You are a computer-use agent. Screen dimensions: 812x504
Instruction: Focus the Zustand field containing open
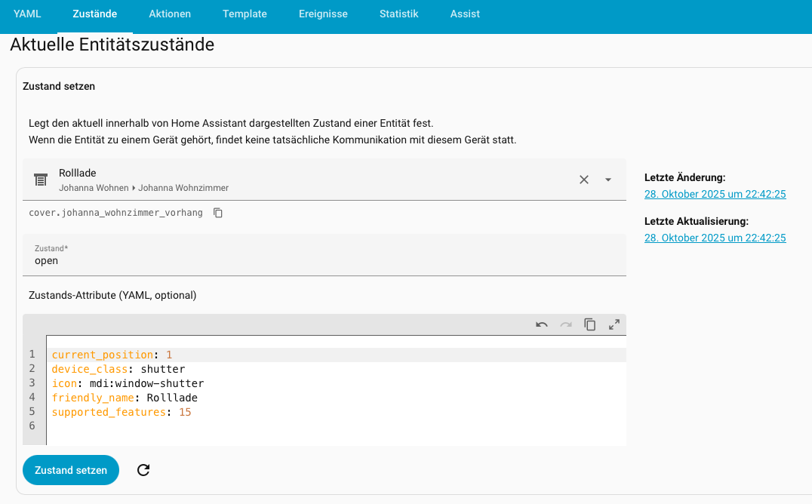[x=324, y=260]
